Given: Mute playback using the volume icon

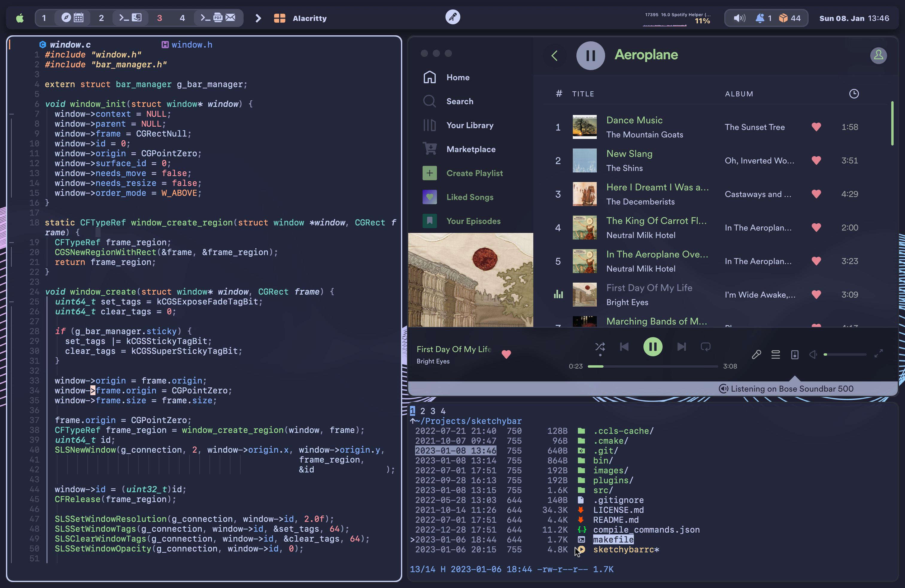Looking at the screenshot, I should click(x=813, y=354).
